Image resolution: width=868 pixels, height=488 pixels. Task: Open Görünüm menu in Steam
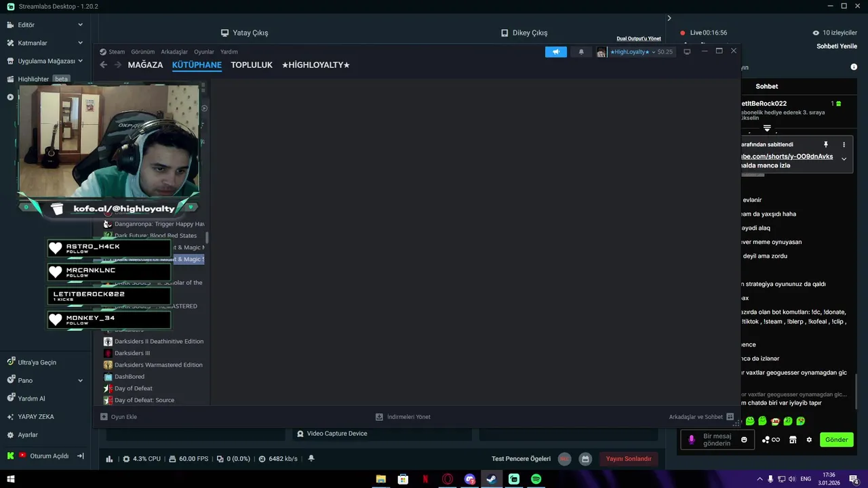pos(143,52)
